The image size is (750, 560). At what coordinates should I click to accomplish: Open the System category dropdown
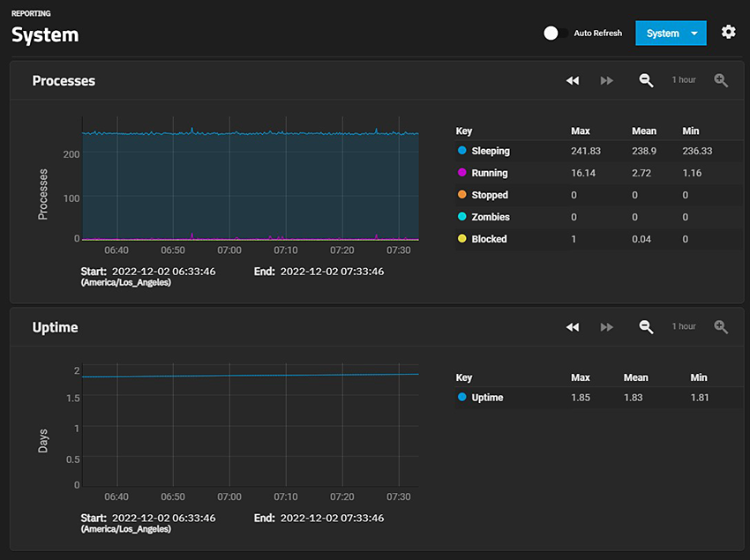pyautogui.click(x=671, y=33)
